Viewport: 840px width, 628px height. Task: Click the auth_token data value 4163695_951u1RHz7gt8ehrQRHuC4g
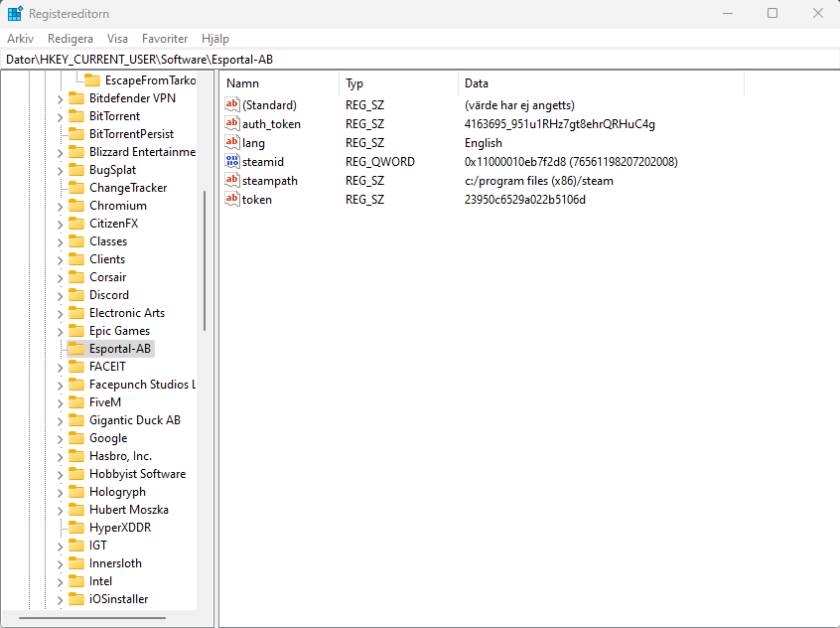pyautogui.click(x=559, y=124)
